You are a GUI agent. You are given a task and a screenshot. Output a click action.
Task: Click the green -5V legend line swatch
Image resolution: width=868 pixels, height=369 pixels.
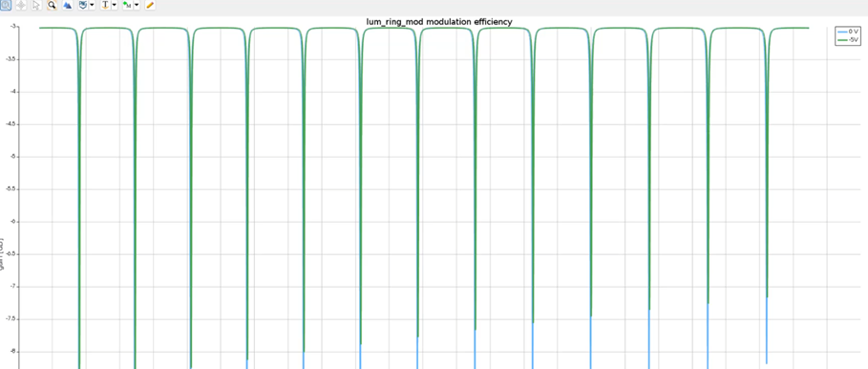click(842, 40)
